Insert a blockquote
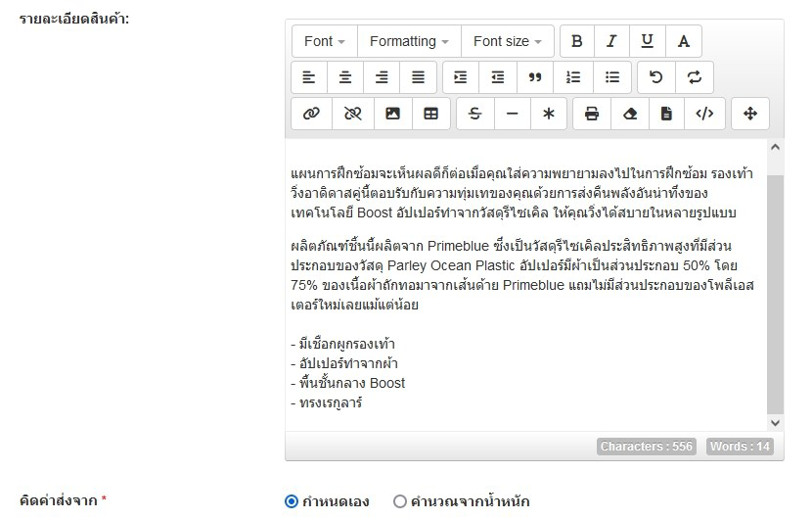 click(x=535, y=77)
